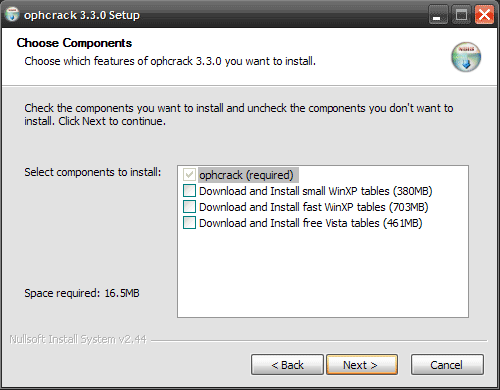Image resolution: width=500 pixels, height=390 pixels.
Task: Minimize the ophcrack Setup window
Action: [x=438, y=15]
